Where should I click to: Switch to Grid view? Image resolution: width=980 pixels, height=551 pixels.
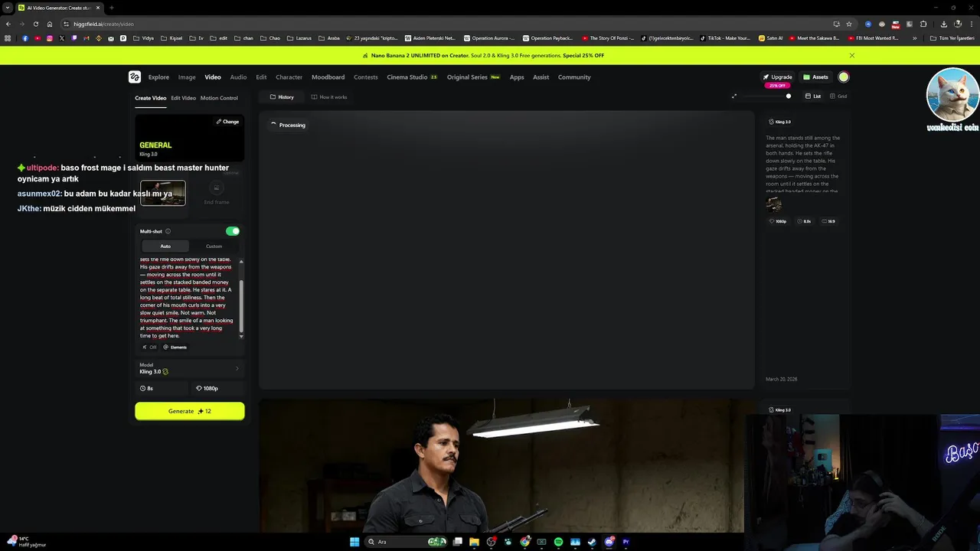[x=838, y=96]
